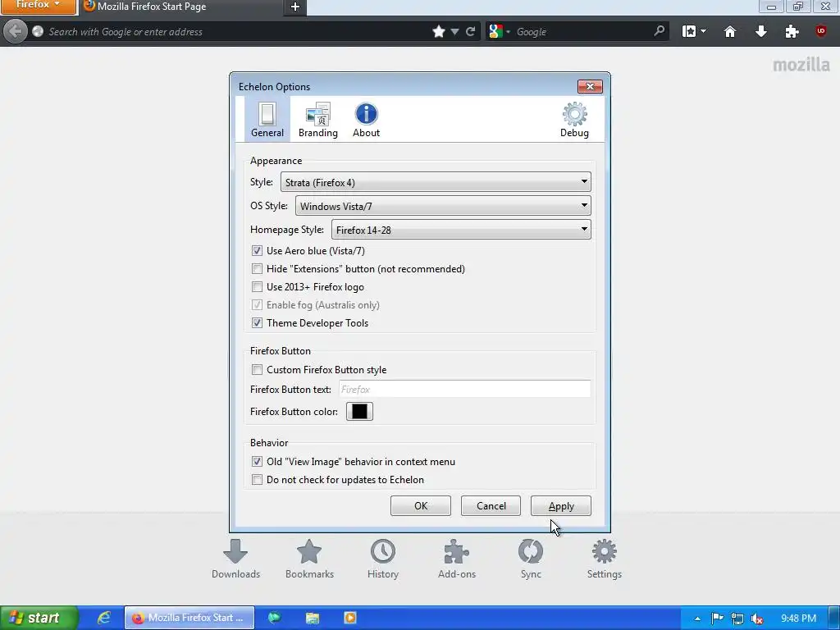The width and height of the screenshot is (840, 630).
Task: Click OK in Echelon Options
Action: 421,505
